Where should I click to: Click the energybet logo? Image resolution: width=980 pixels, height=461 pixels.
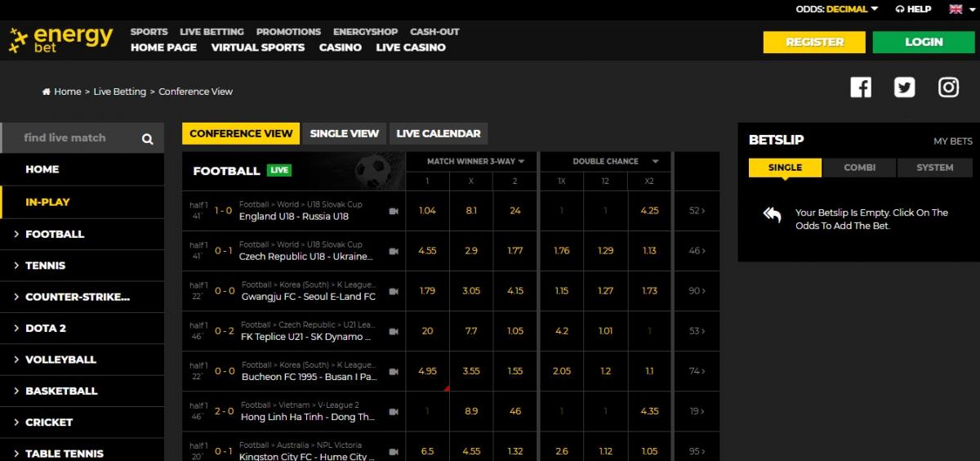click(61, 39)
